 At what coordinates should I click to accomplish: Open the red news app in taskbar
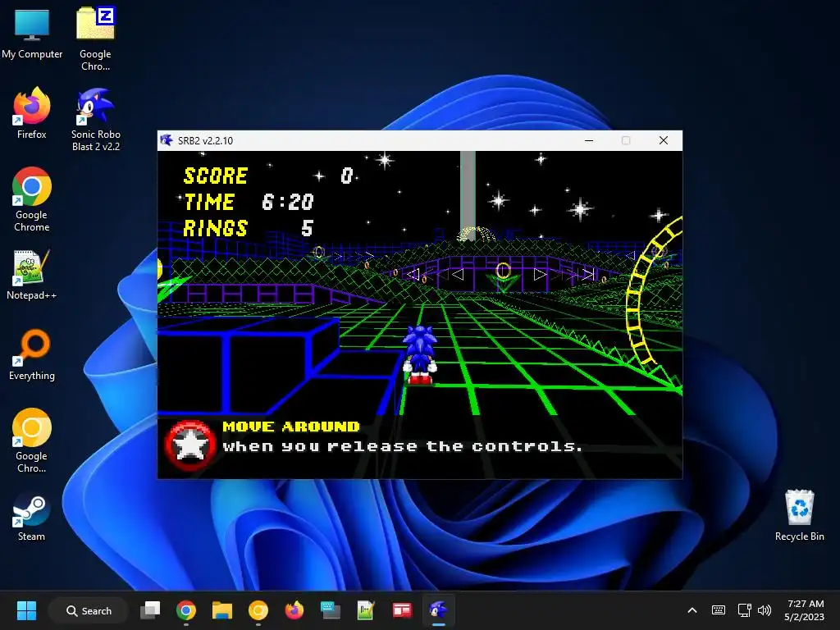click(402, 610)
